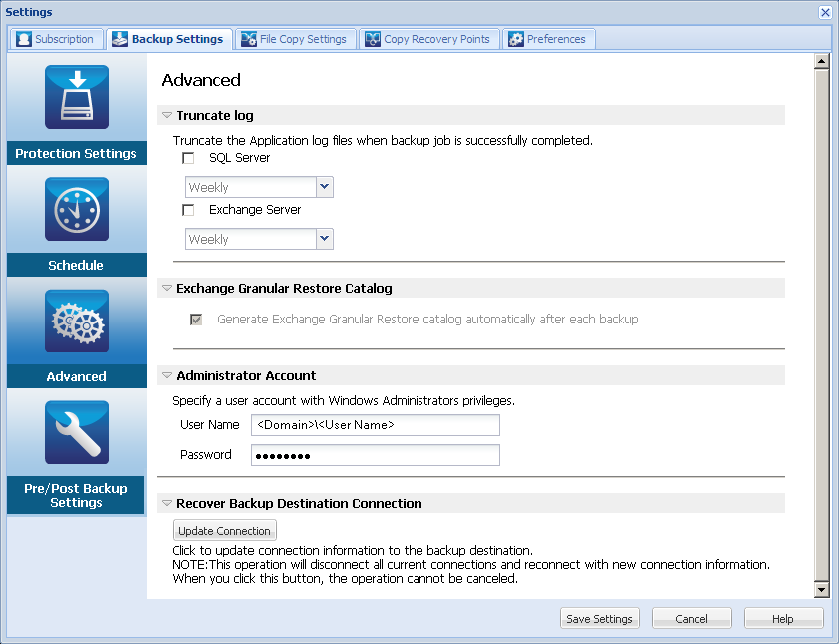Select the Protection Settings sidebar icon
The height and width of the screenshot is (644, 839).
pos(76,96)
